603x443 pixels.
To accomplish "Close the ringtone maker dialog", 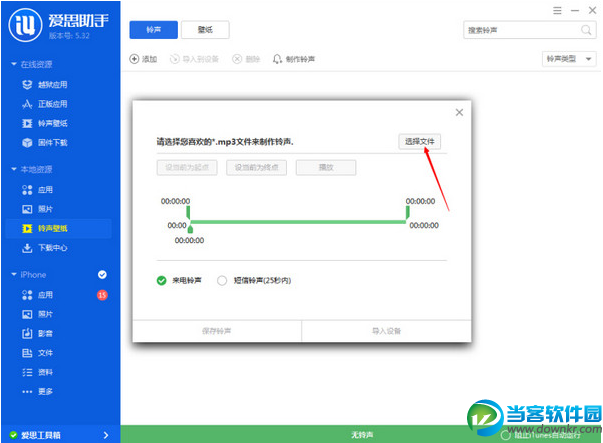I will [x=459, y=112].
